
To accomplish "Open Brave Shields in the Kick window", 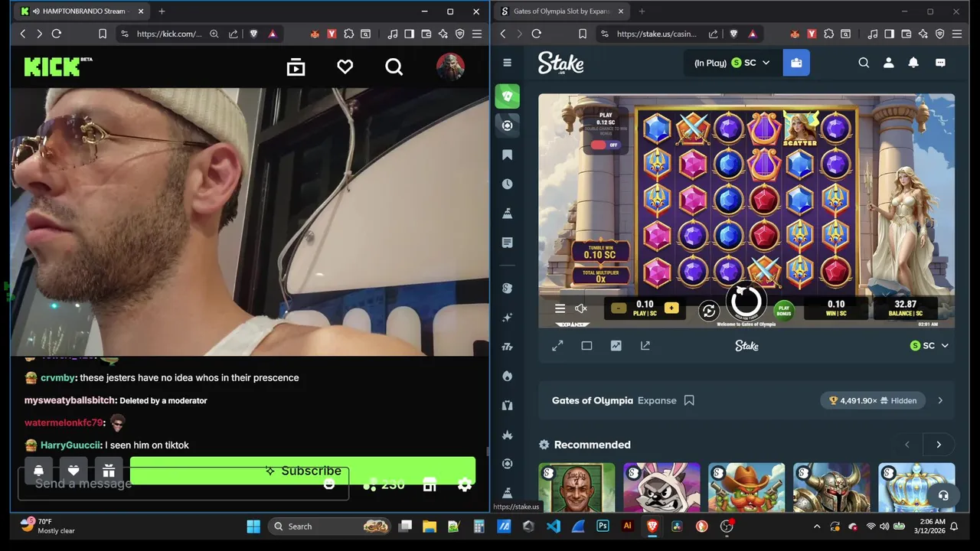I will pos(253,34).
